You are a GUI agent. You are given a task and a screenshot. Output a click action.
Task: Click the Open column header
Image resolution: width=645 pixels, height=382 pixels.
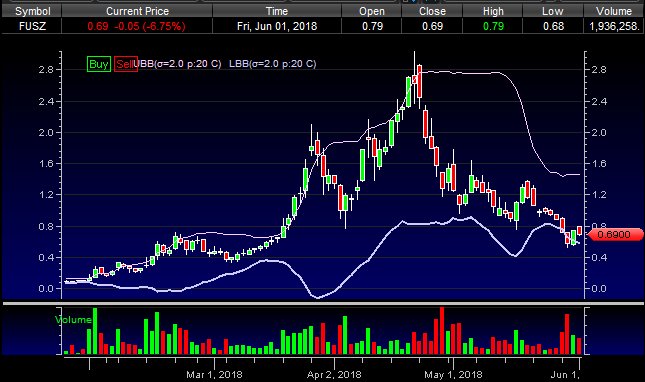[x=372, y=11]
